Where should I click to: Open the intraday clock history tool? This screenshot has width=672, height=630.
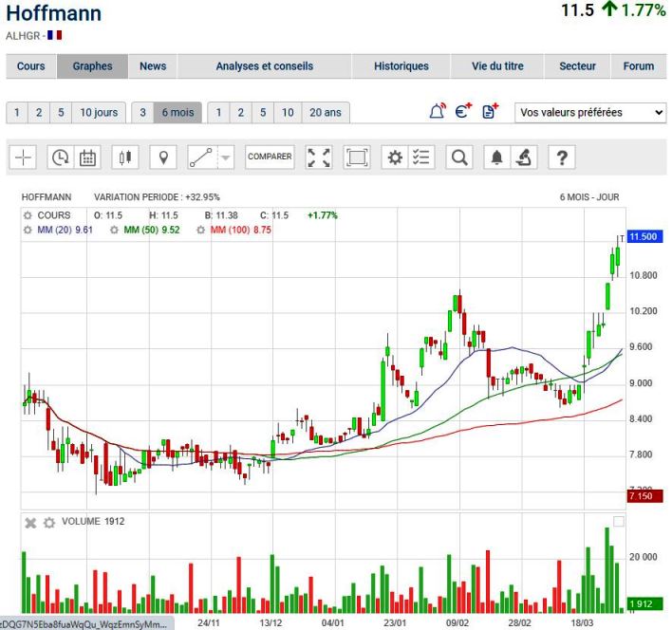(61, 157)
